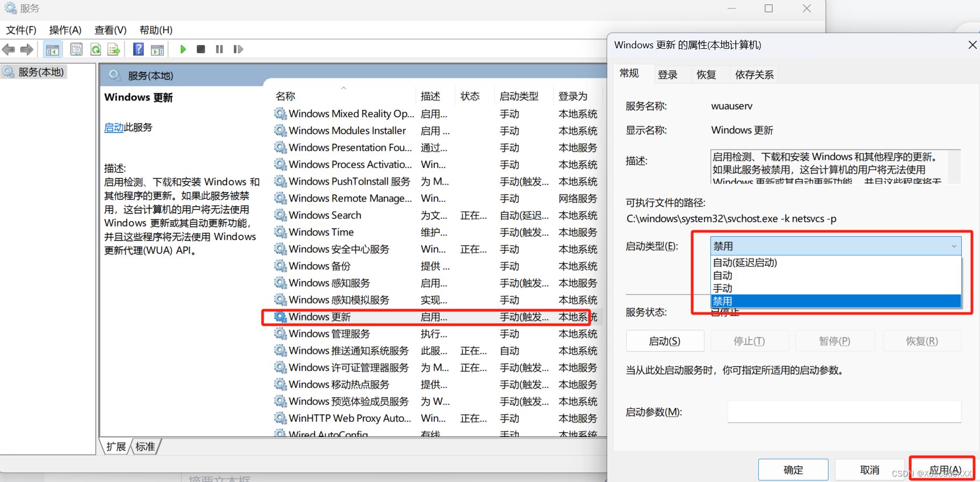Open the 文件(F) menu
The image size is (980, 482).
[21, 30]
